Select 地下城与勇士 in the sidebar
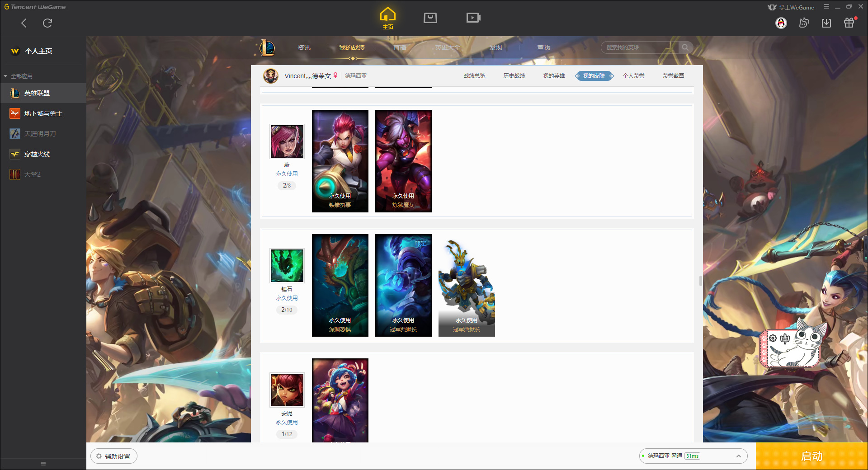Viewport: 868px width, 470px height. 43,113
